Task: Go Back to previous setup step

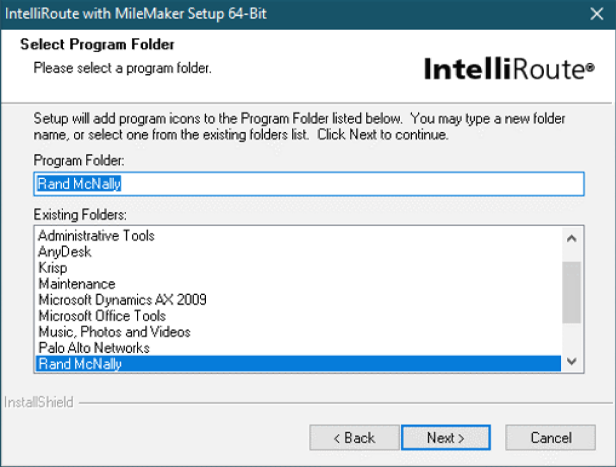Action: 354,437
